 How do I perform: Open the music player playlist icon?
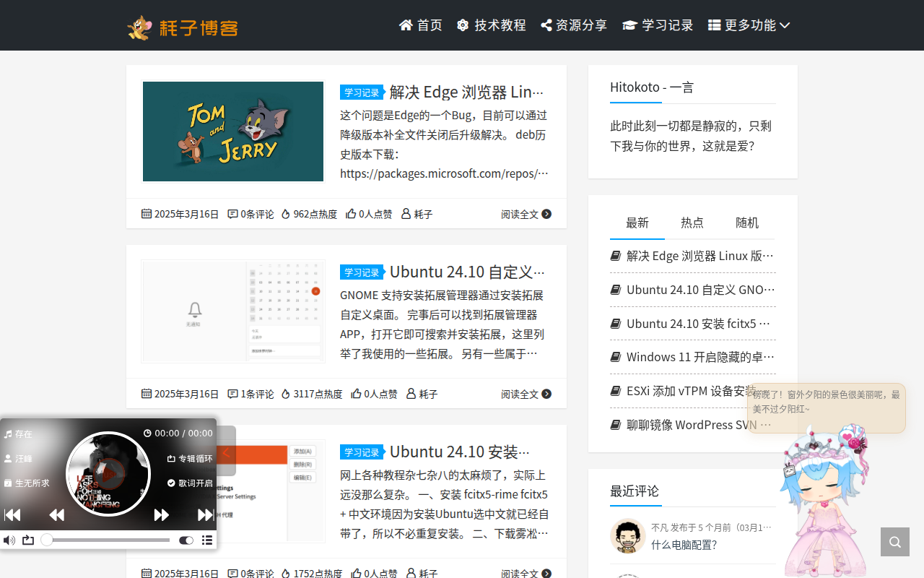tap(207, 540)
